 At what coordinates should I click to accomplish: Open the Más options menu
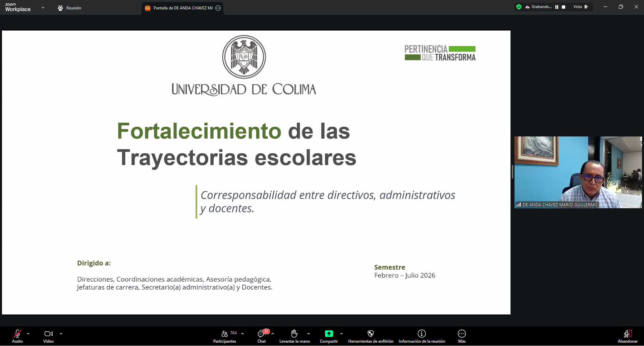tap(462, 336)
